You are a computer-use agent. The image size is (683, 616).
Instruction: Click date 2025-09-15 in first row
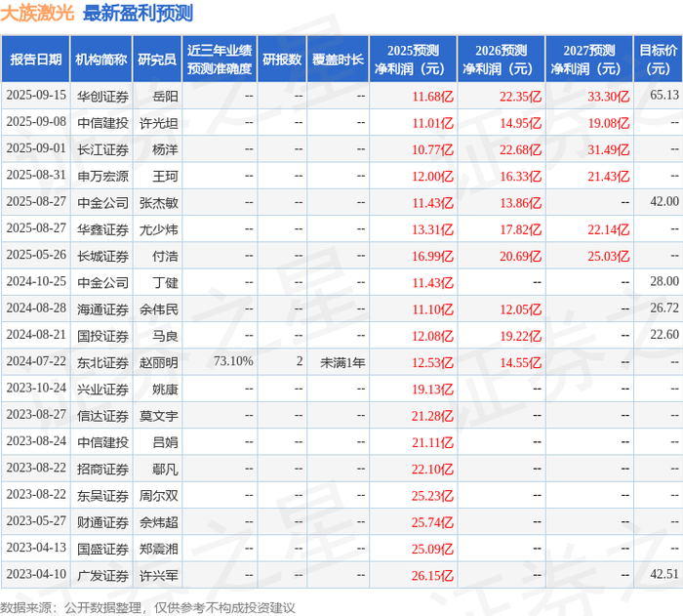(36, 96)
